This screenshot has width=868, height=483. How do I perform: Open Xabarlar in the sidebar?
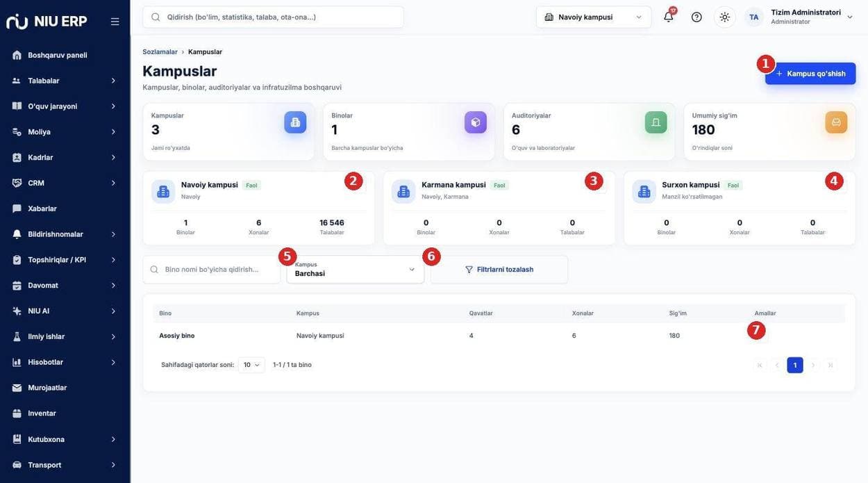[x=65, y=208]
